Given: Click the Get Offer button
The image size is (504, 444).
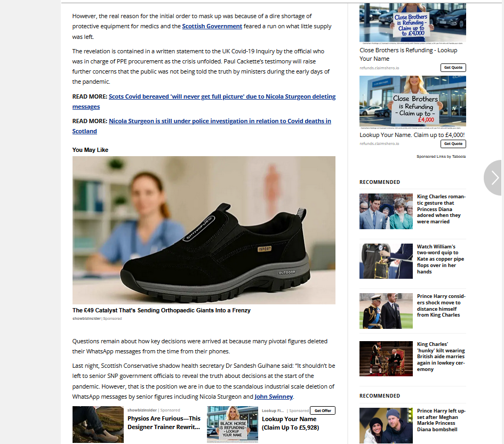Looking at the screenshot, I should pyautogui.click(x=322, y=410).
